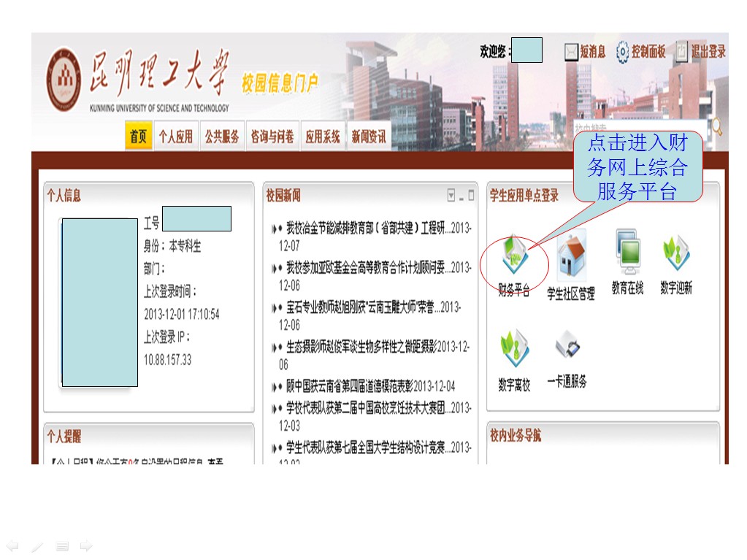Maximize the 校园新闻 panel
Screen dimensions: 747x560
(x=471, y=195)
